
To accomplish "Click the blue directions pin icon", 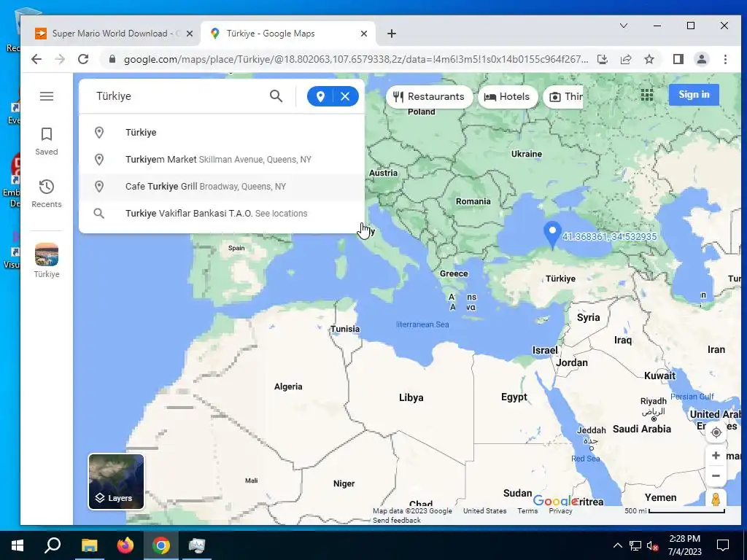I will 321,97.
